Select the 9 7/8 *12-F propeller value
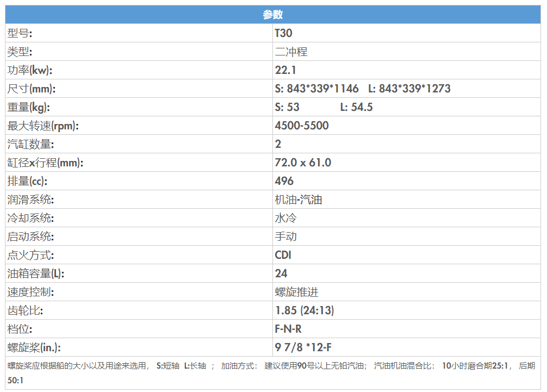Viewport: 547px width, 392px height. click(303, 347)
